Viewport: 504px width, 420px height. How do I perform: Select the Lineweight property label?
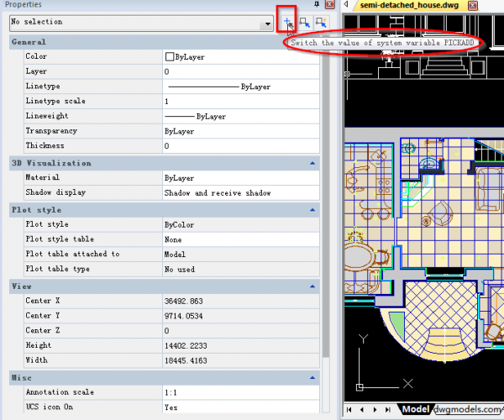point(47,116)
